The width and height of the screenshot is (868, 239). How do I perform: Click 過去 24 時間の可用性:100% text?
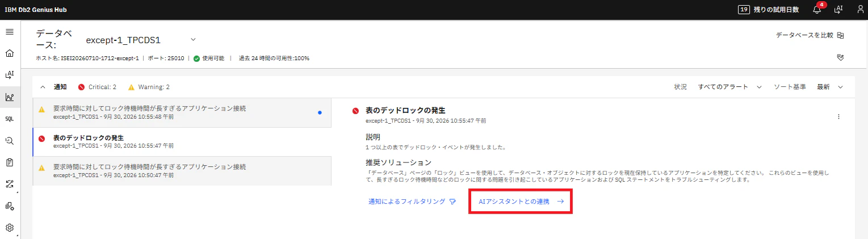(x=274, y=58)
